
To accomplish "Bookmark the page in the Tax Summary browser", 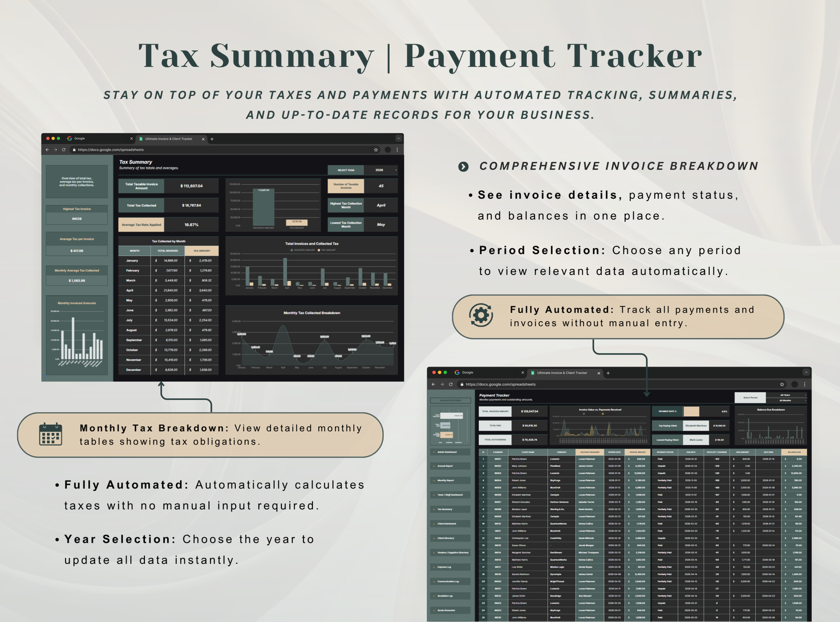I will (x=376, y=150).
